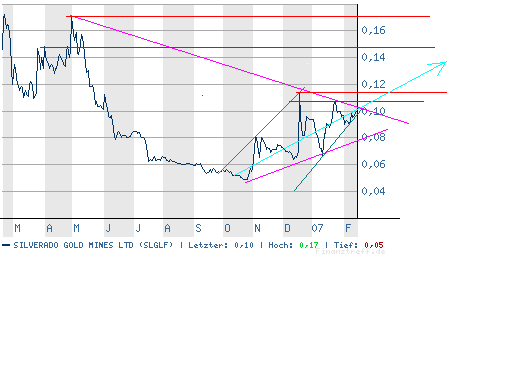The height and width of the screenshot is (384, 512).
Task: Click the Tief: 0,05 value
Action: [x=374, y=245]
